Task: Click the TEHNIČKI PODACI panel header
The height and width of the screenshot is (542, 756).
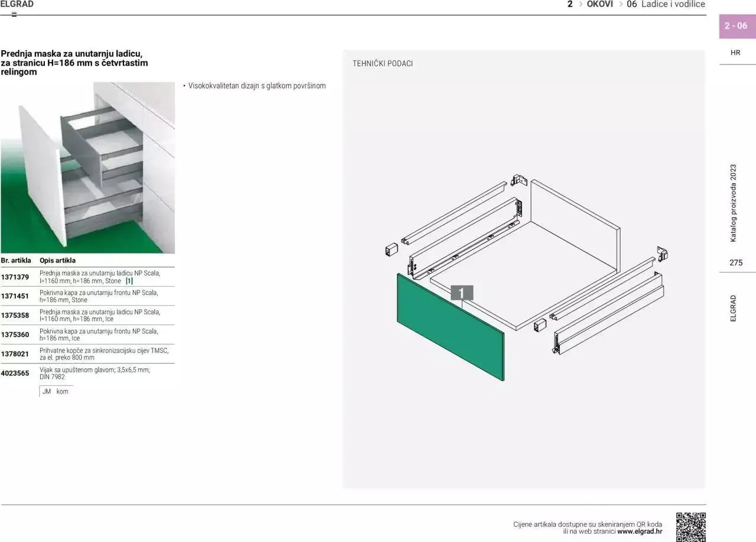Action: [x=382, y=63]
